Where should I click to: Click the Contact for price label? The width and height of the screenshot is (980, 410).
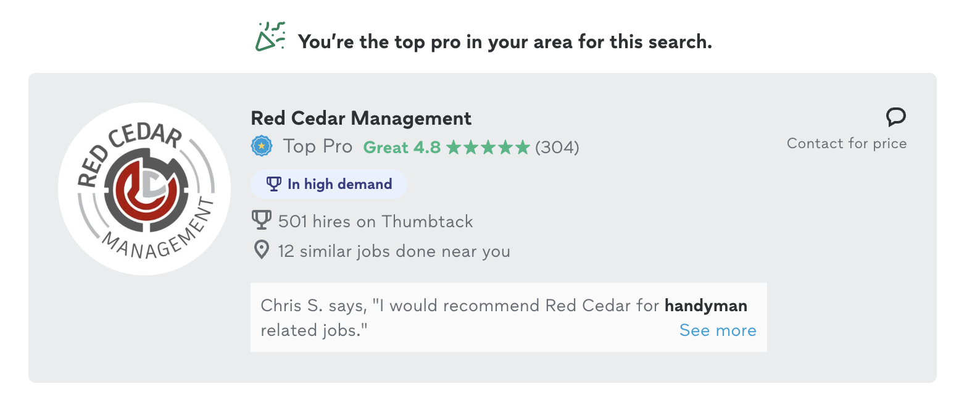[x=847, y=143]
